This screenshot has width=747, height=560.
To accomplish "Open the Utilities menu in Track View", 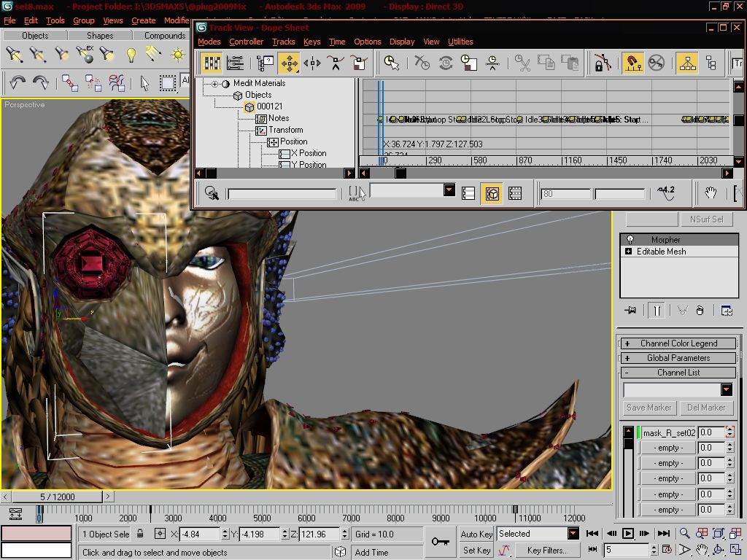I will point(460,42).
